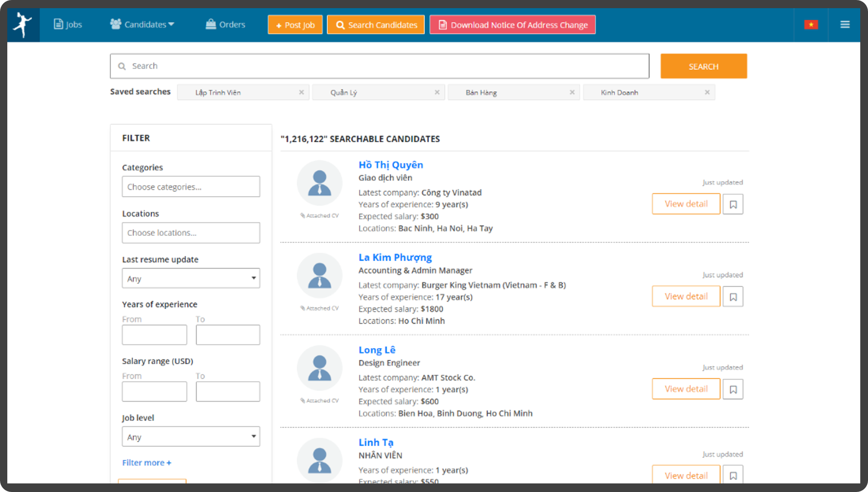Click the runner logo in top-left corner
This screenshot has width=868, height=492.
(23, 24)
